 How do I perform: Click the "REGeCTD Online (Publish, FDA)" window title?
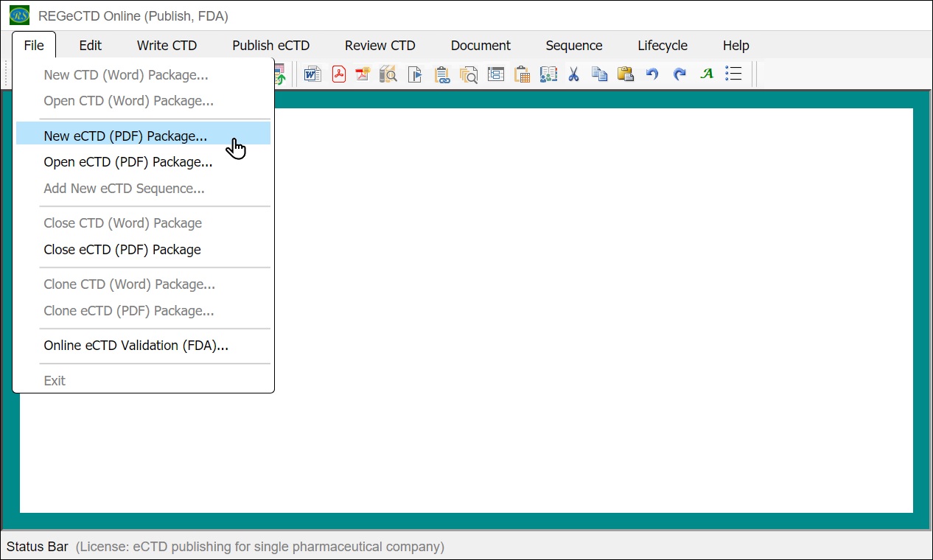tap(133, 15)
